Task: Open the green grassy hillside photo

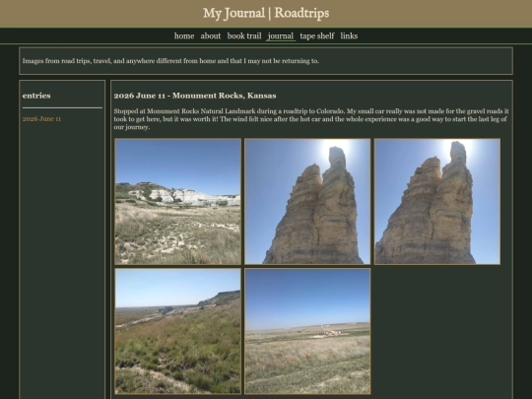Action: point(177,331)
